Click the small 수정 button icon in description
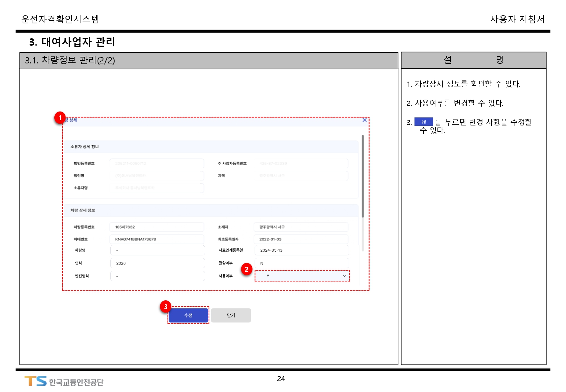The image size is (566, 392). tap(423, 122)
